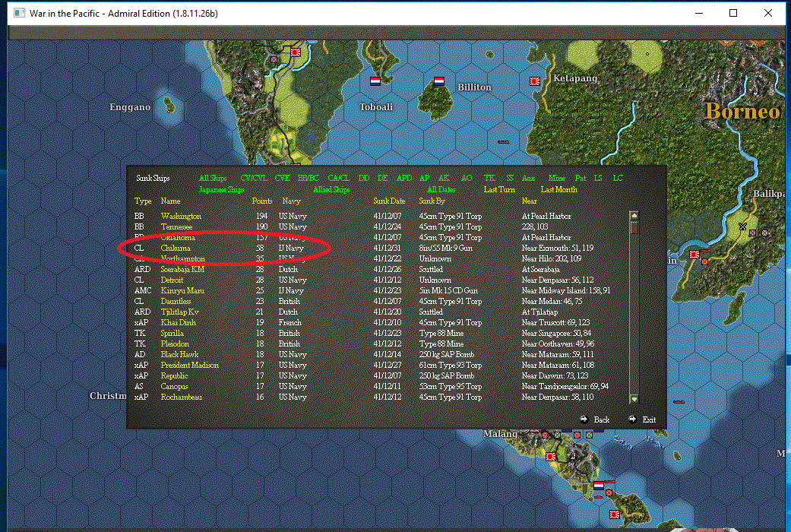Open the Tjilitlap Kv ship entry
The width and height of the screenshot is (791, 532).
[x=179, y=312]
